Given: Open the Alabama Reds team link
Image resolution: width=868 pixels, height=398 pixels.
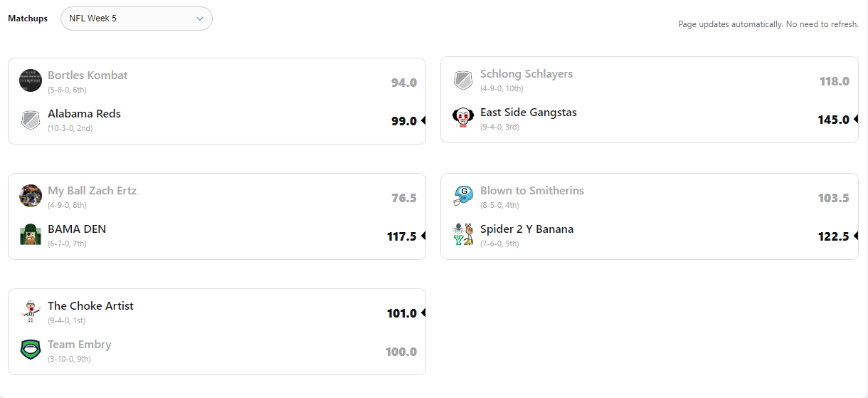Looking at the screenshot, I should coord(84,114).
